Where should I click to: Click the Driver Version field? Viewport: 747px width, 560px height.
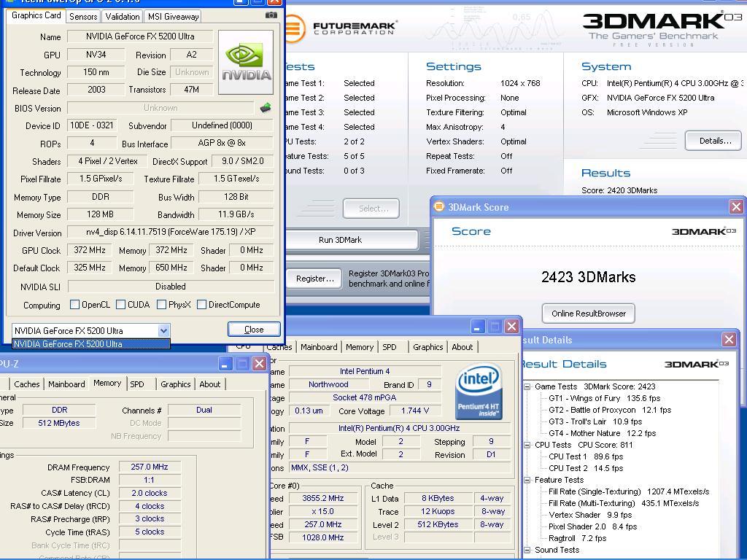(171, 232)
